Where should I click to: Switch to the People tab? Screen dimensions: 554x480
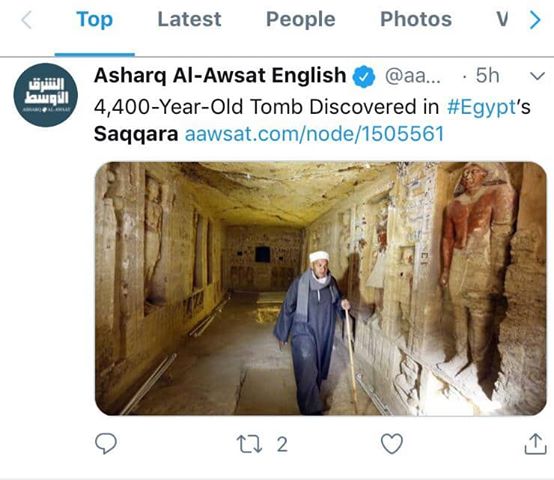click(x=301, y=19)
